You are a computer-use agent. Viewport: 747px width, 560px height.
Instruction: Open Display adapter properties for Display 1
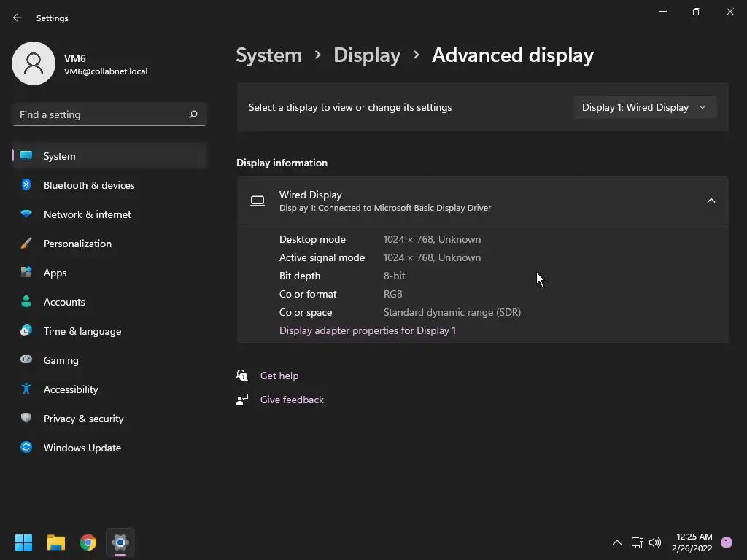pos(368,330)
